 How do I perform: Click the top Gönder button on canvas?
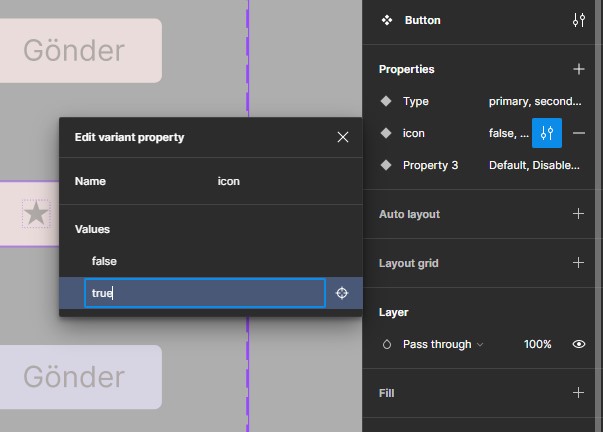(x=74, y=50)
